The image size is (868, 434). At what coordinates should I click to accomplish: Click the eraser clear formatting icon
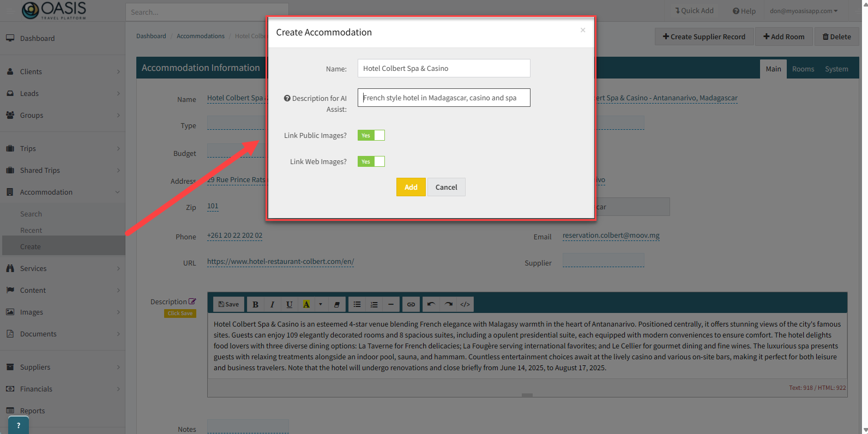coord(336,304)
